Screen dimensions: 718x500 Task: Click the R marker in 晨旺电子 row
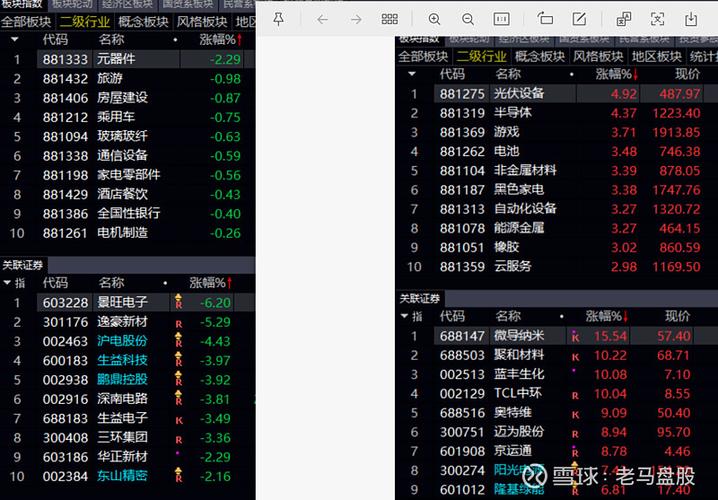point(179,302)
